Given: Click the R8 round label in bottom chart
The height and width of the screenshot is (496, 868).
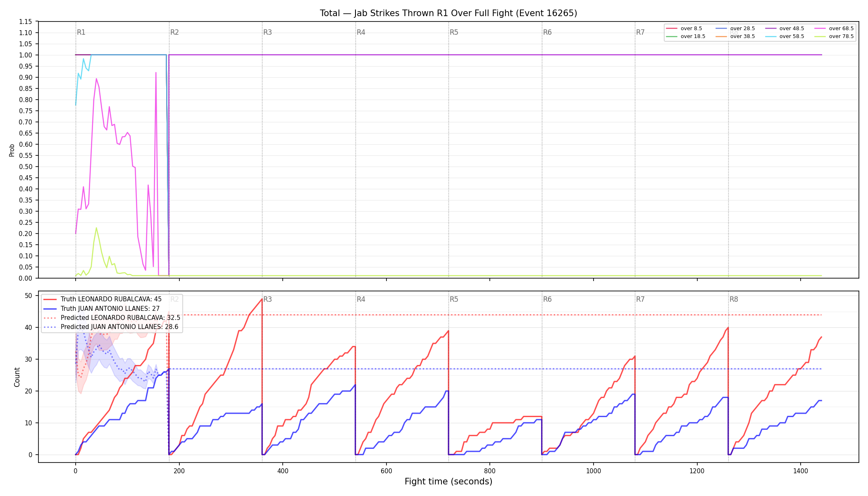Looking at the screenshot, I should 734,299.
